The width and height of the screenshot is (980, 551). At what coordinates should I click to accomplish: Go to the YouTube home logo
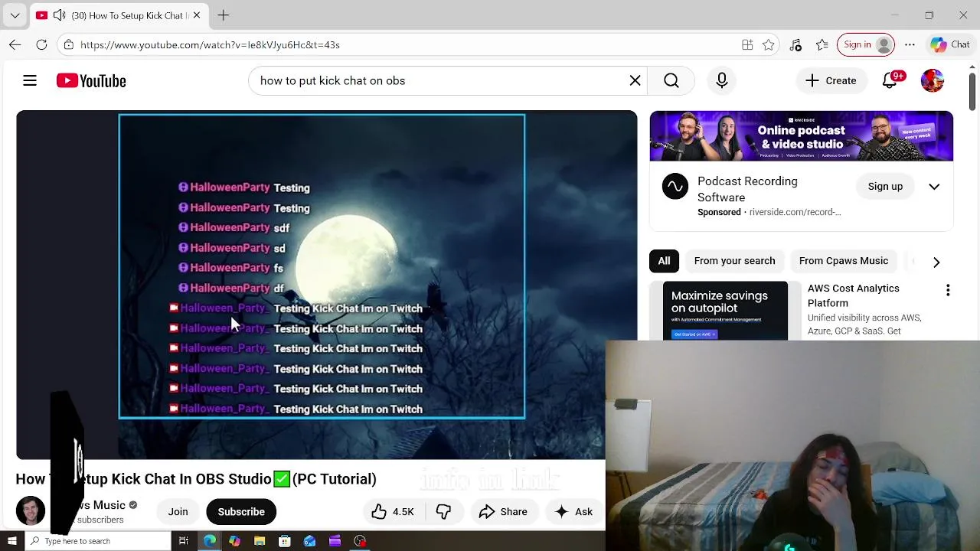(x=91, y=80)
